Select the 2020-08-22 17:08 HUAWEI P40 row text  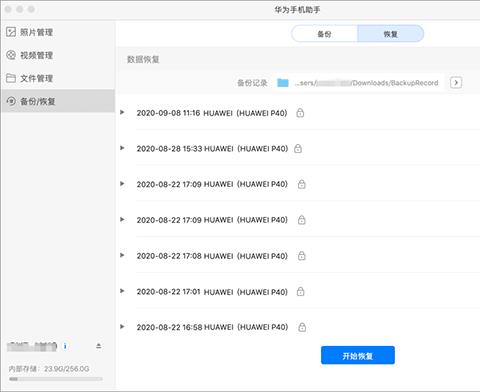(212, 256)
